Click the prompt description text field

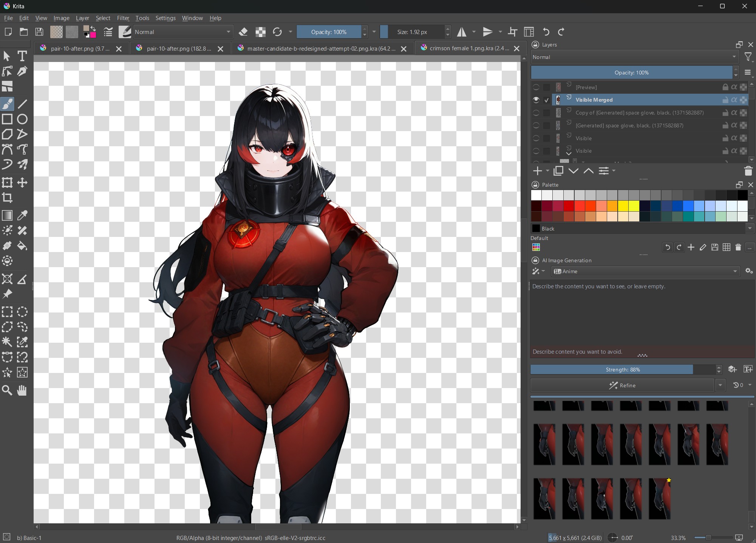pos(642,312)
